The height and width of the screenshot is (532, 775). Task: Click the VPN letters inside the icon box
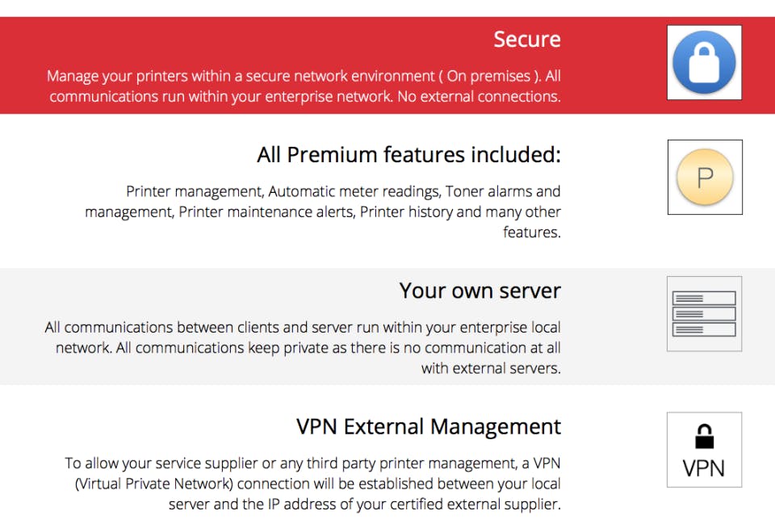click(704, 468)
